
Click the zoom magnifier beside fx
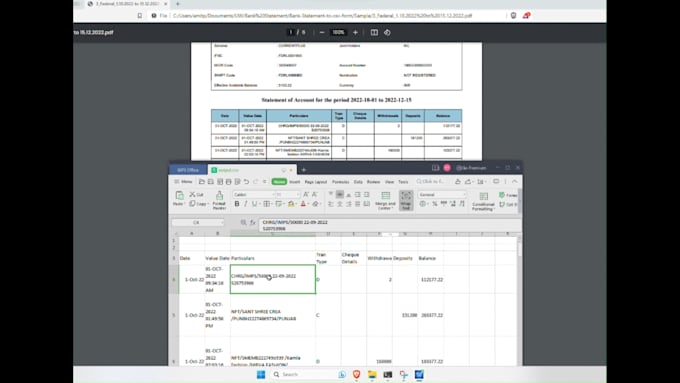point(243,223)
